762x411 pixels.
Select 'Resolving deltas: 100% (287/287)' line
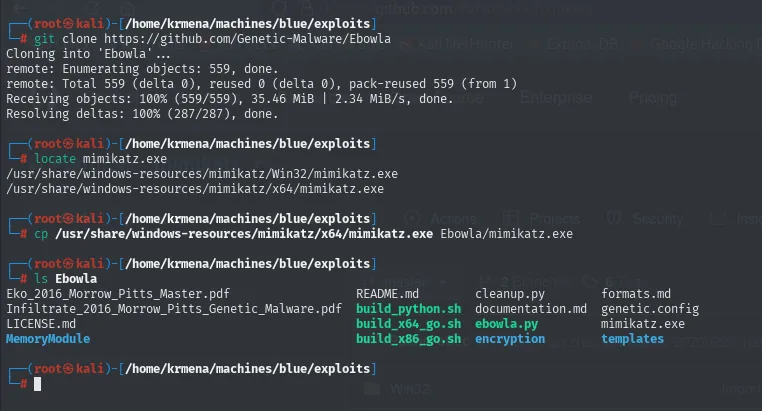(142, 114)
